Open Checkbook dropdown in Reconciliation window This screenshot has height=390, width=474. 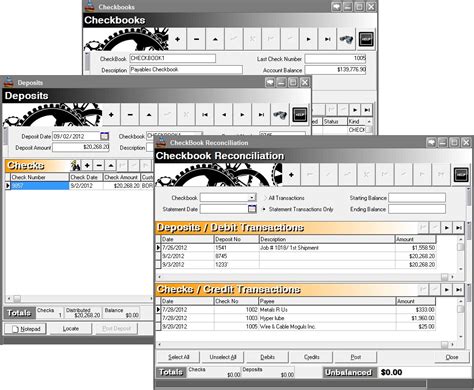[x=252, y=198]
